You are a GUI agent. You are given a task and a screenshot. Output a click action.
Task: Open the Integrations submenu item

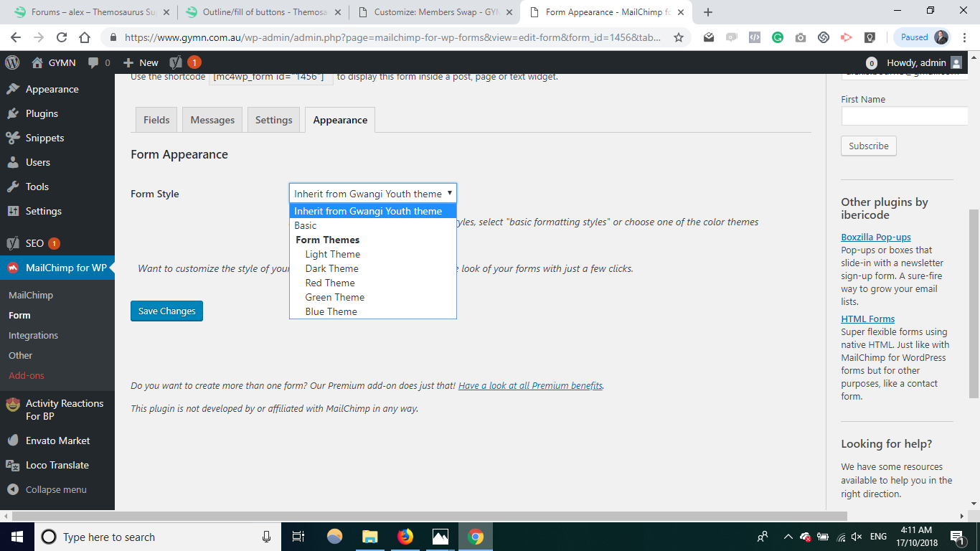point(33,335)
